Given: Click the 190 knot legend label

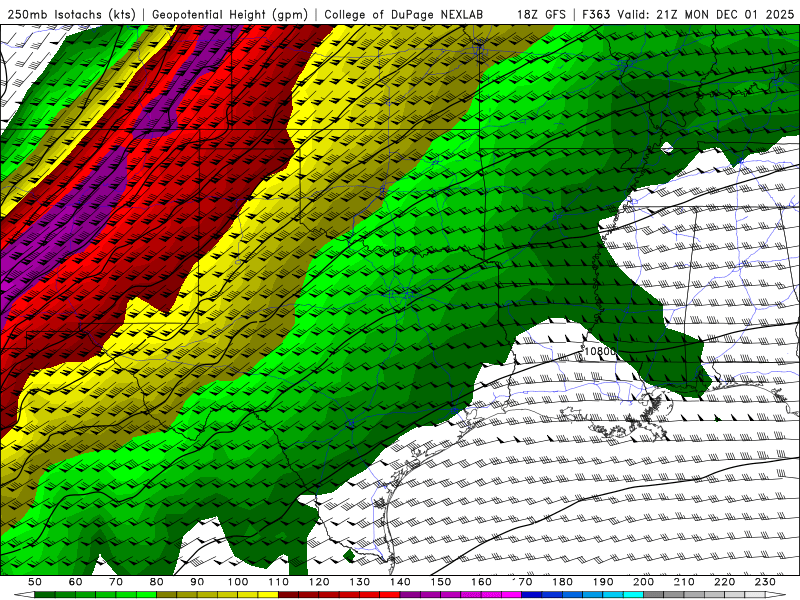Looking at the screenshot, I should click(603, 582).
